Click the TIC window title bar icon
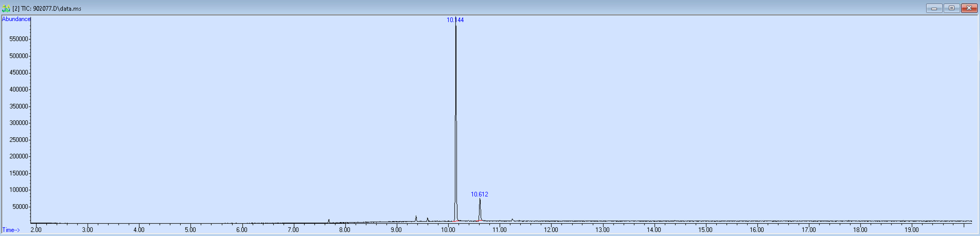Viewport: 980px width, 236px height. (6, 8)
